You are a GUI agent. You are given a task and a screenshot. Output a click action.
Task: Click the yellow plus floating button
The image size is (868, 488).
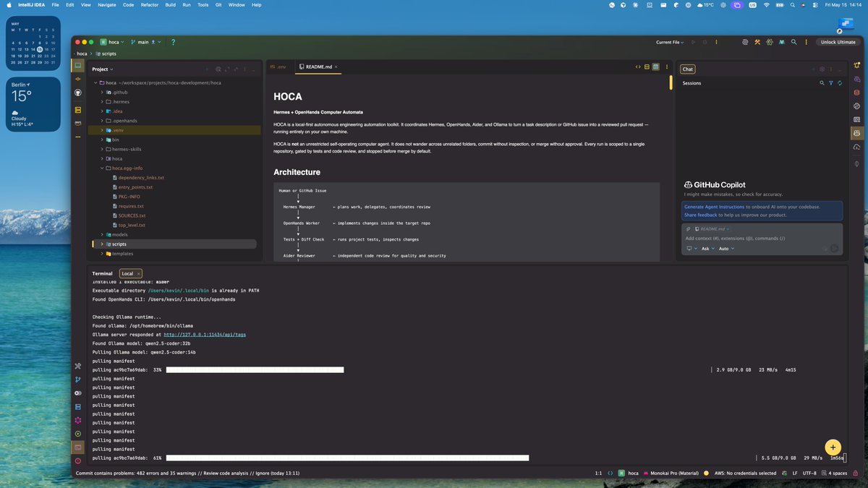(833, 447)
